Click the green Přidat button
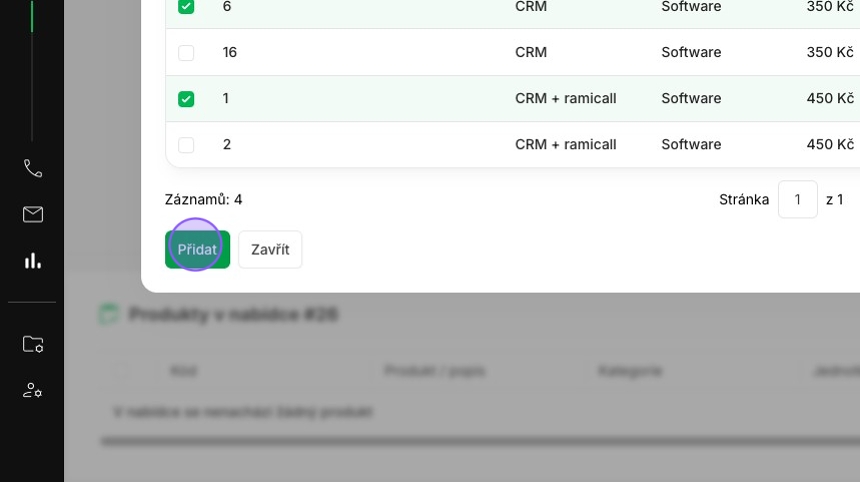 pos(197,249)
